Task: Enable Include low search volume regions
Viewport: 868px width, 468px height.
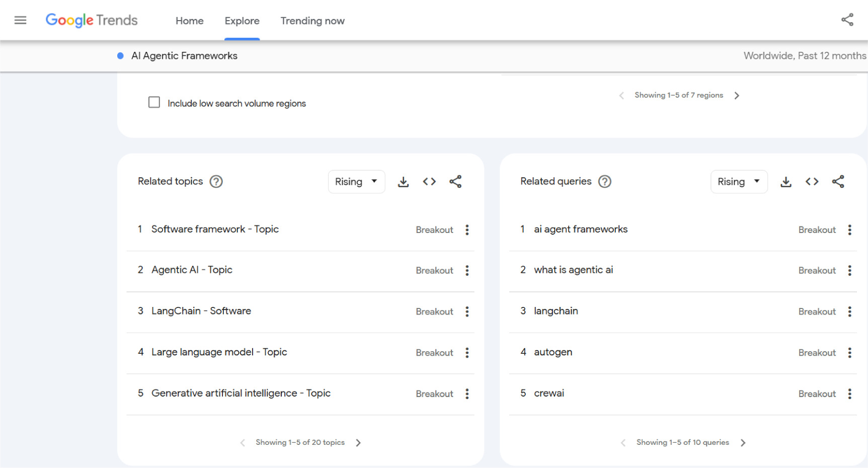Action: [x=154, y=103]
